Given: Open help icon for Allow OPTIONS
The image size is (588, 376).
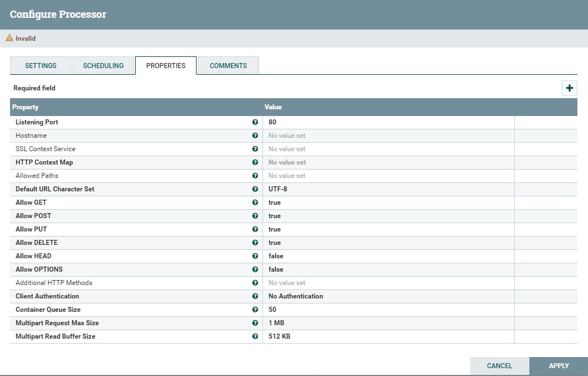Looking at the screenshot, I should 255,269.
